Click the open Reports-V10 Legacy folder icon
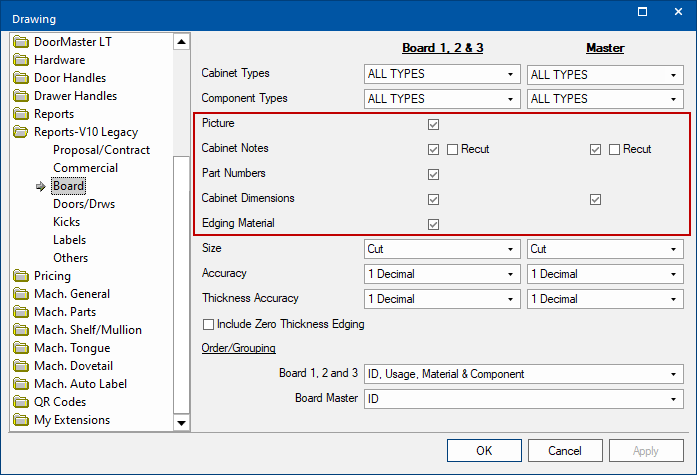 20,132
